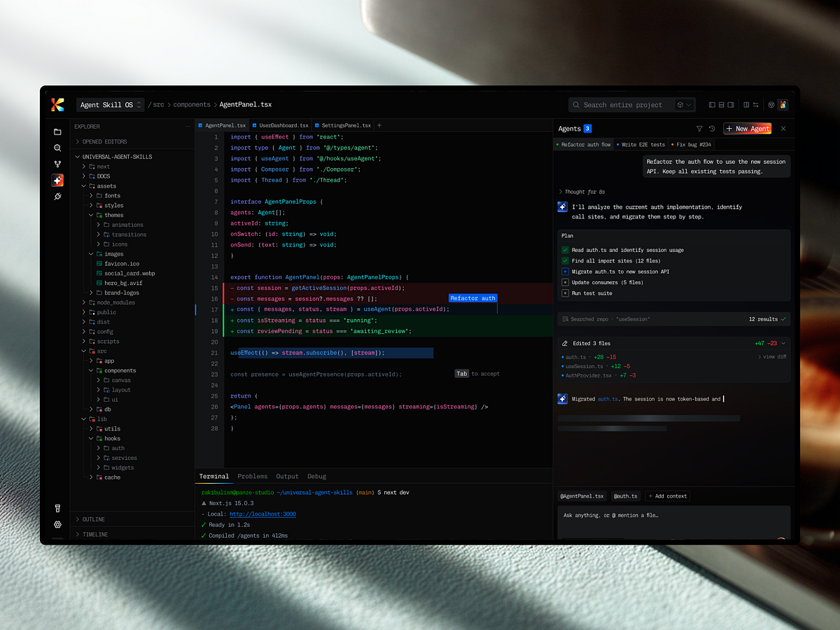Close the Agents panel with the X icon
The image size is (840, 630).
tap(783, 129)
